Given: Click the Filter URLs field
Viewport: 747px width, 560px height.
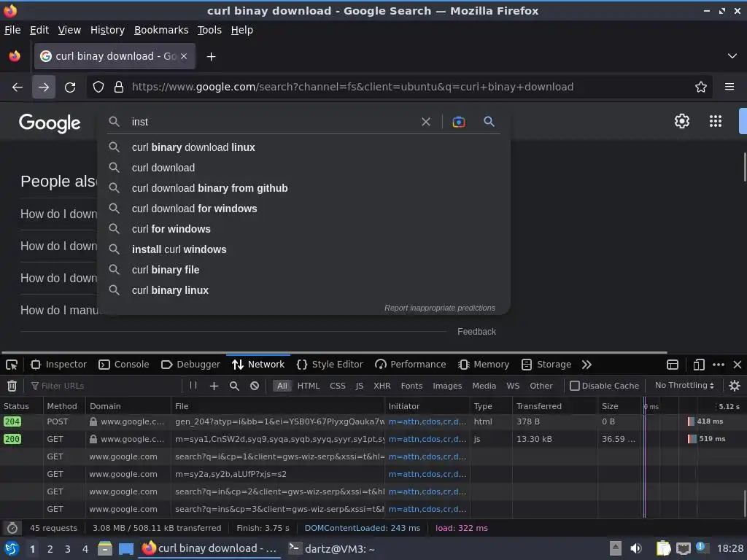Looking at the screenshot, I should pyautogui.click(x=105, y=386).
